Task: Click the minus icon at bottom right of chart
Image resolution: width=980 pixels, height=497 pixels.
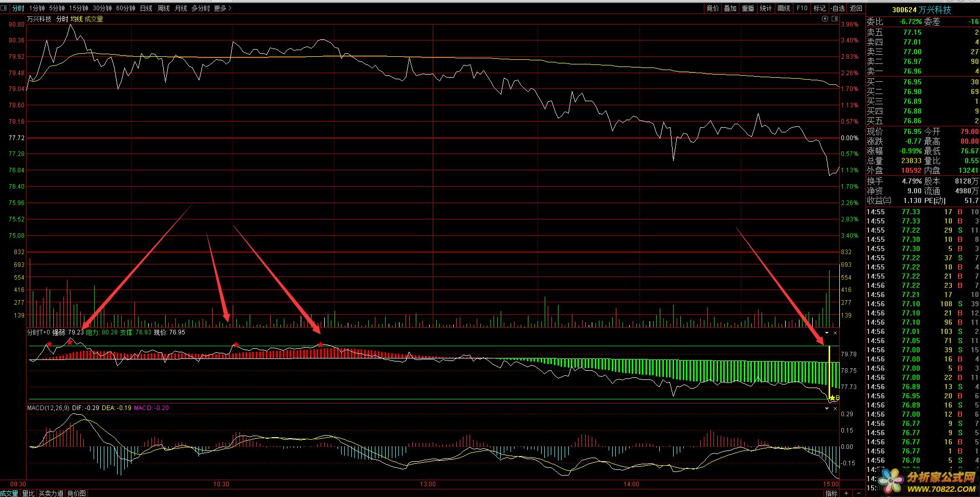Action: tap(858, 493)
